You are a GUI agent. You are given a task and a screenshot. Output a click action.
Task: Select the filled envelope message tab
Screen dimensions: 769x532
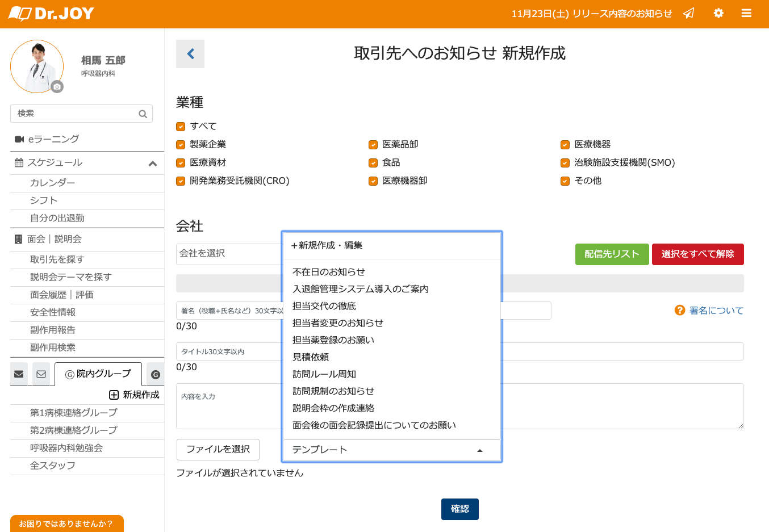point(19,374)
